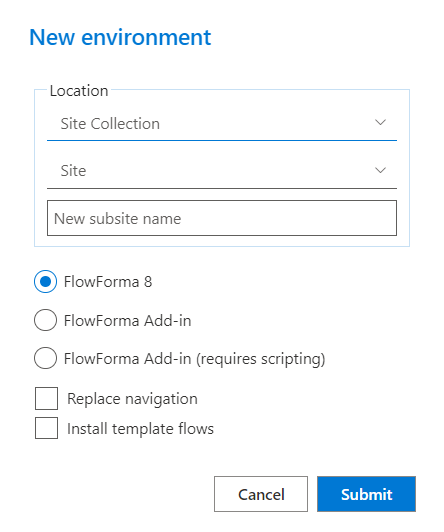Viewport: 444px width, 532px height.
Task: Click the New subsite name field
Action: point(222,218)
